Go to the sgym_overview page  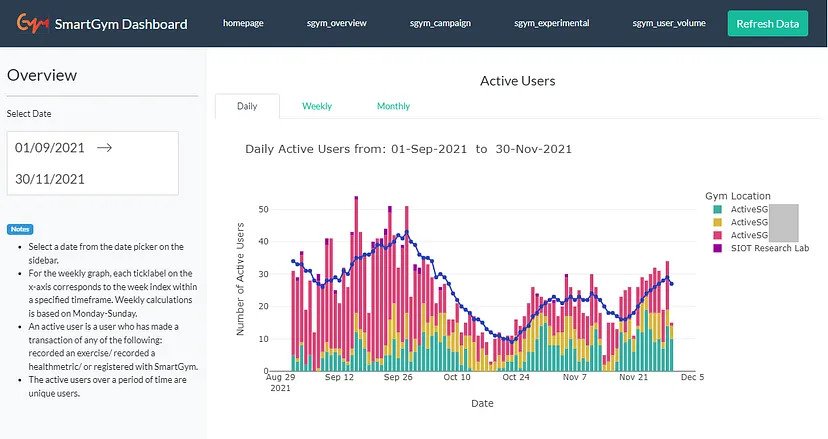pos(336,22)
